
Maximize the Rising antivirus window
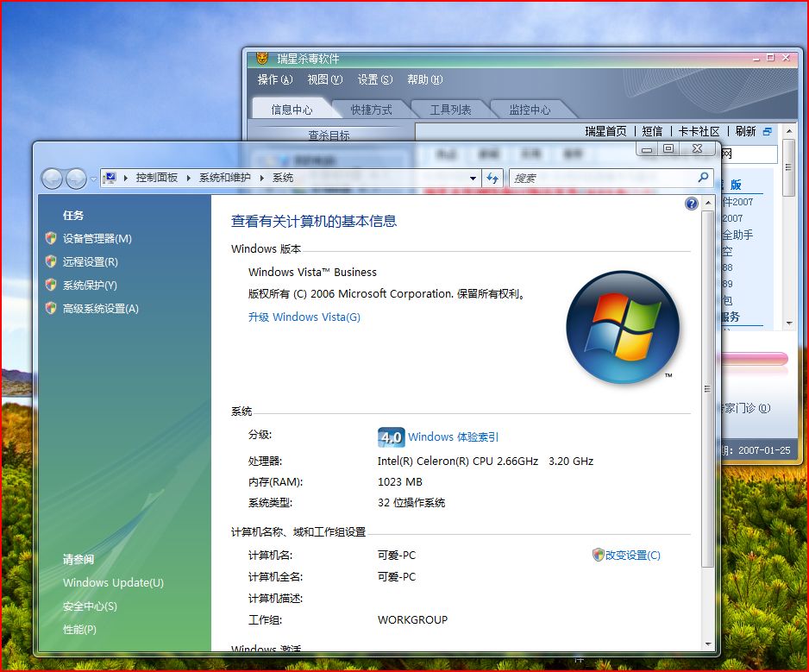770,58
